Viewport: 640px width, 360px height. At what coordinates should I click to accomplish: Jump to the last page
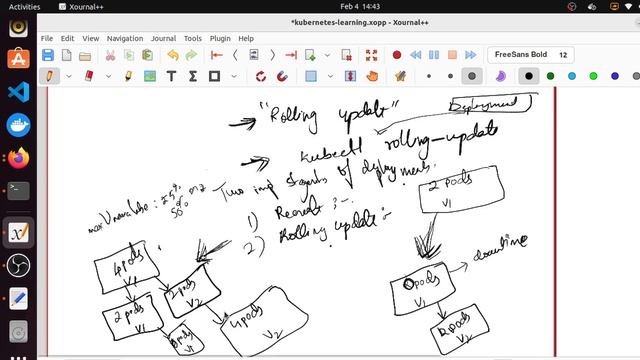pyautogui.click(x=291, y=55)
